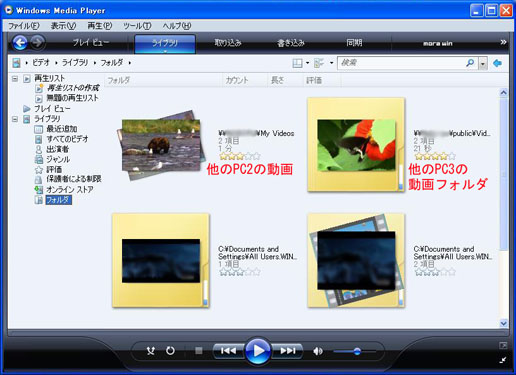Click the blue arrow list pane button
516x375 pixels.
point(497,63)
